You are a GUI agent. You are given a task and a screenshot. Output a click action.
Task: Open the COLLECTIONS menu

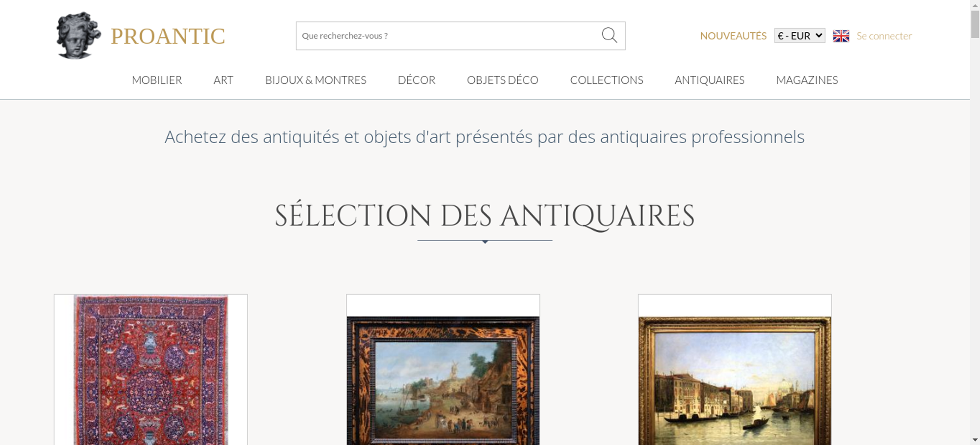[x=607, y=80]
